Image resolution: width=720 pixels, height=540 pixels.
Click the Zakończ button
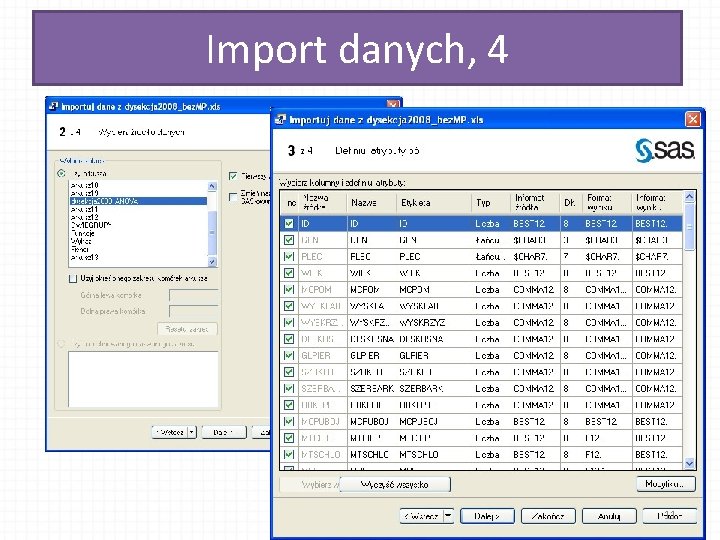(548, 516)
